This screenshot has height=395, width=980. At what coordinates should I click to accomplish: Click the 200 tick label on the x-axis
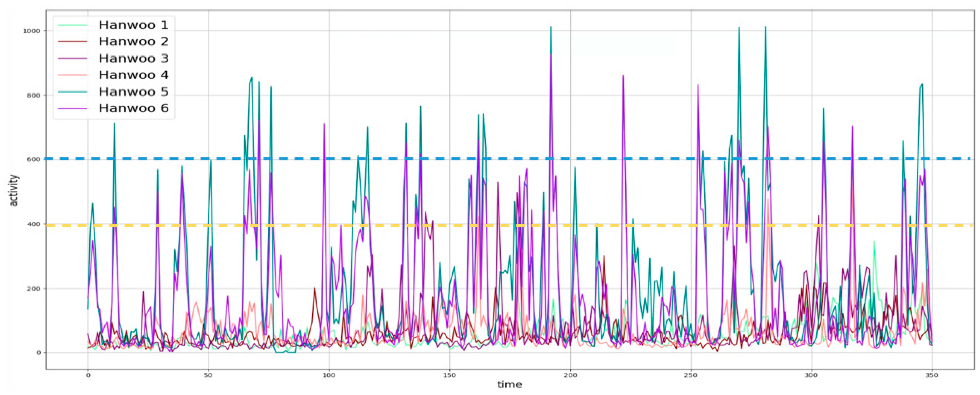(570, 375)
